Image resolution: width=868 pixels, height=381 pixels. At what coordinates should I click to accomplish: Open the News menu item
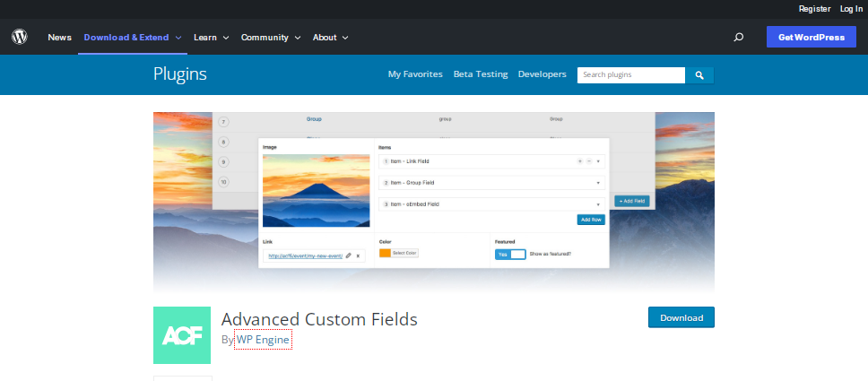click(60, 37)
